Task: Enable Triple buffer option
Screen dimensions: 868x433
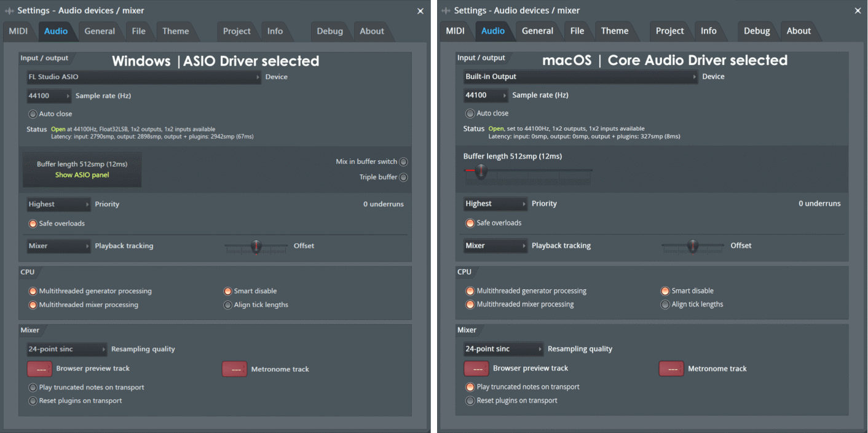Action: point(403,177)
